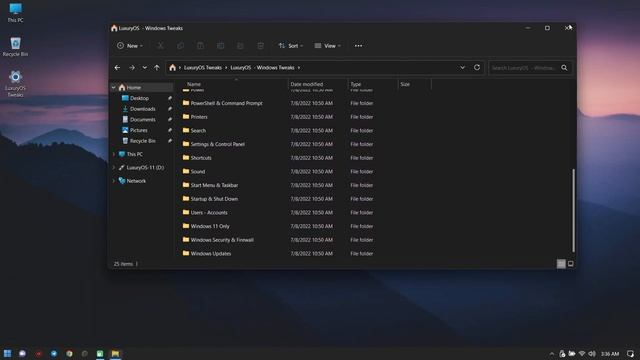Open the Sort dropdown menu
The width and height of the screenshot is (640, 360).
291,46
